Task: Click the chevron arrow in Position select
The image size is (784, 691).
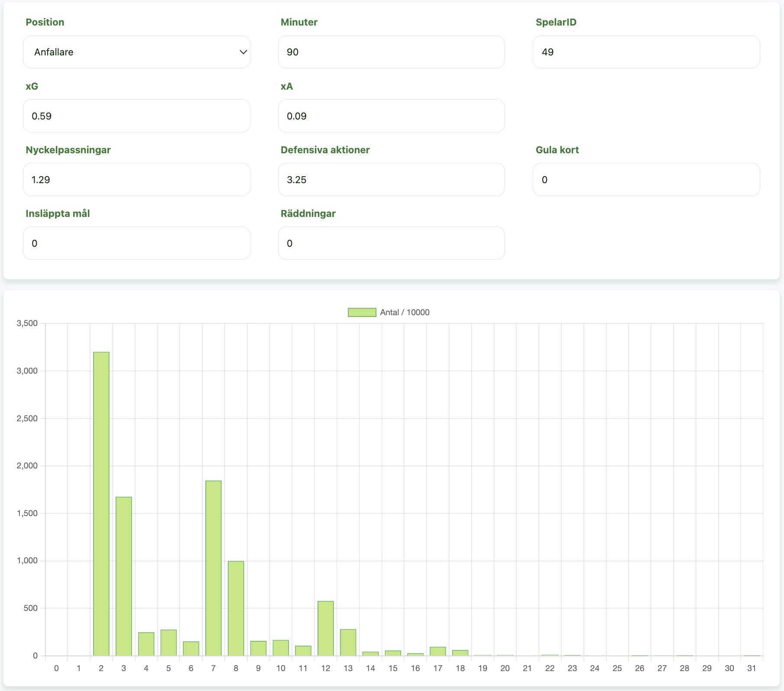Action: tap(243, 52)
